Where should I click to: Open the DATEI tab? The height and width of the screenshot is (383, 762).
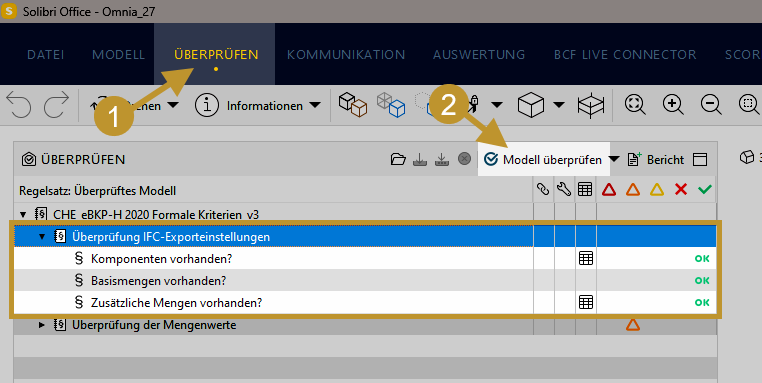point(46,54)
